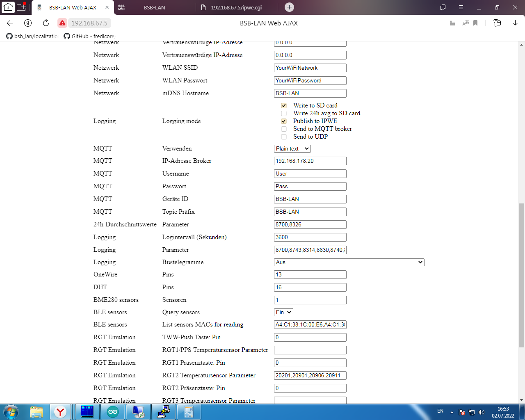Screen dimensions: 525x420
Task: Open the browser bookmarks manager icon
Action: point(443,7)
